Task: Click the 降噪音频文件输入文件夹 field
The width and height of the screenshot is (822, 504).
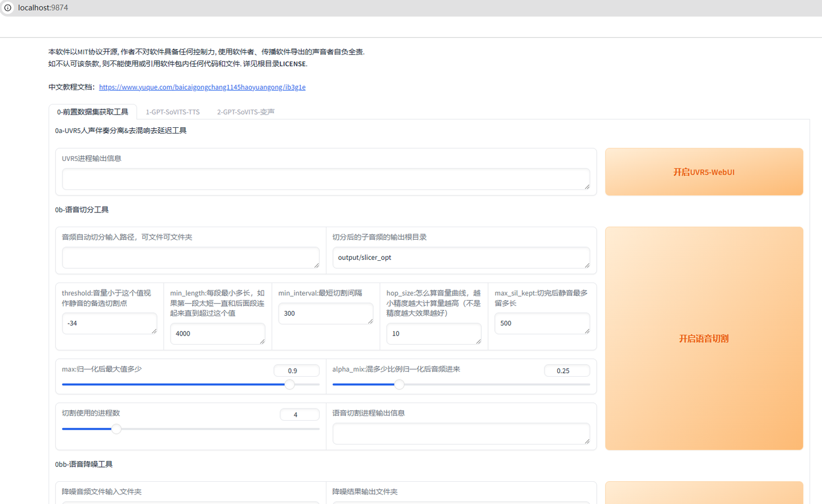Action: tap(191, 502)
